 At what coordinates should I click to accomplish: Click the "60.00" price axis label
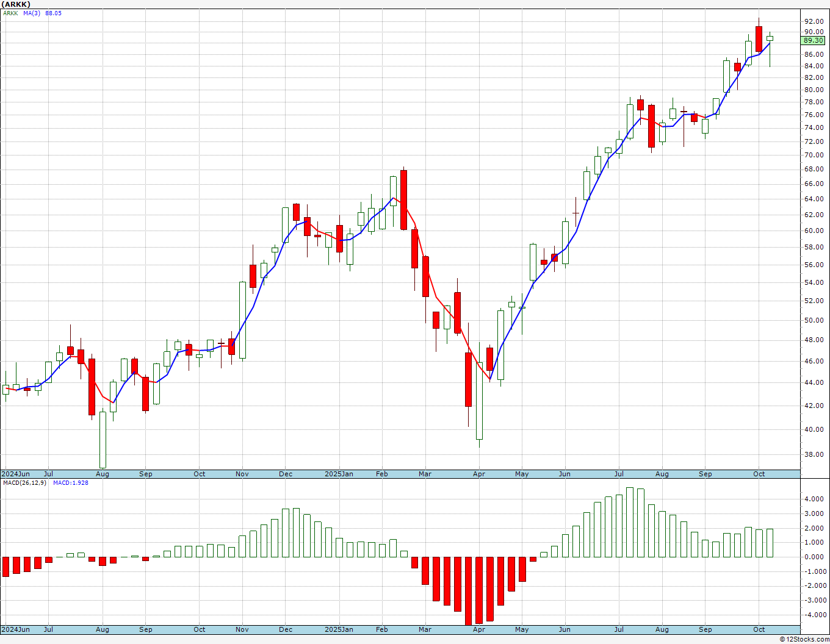click(814, 231)
